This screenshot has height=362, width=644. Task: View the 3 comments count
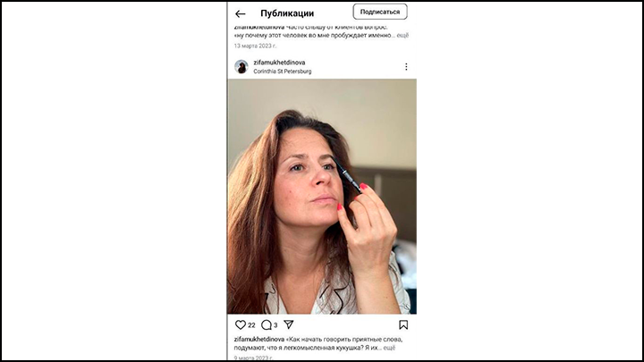pos(275,325)
